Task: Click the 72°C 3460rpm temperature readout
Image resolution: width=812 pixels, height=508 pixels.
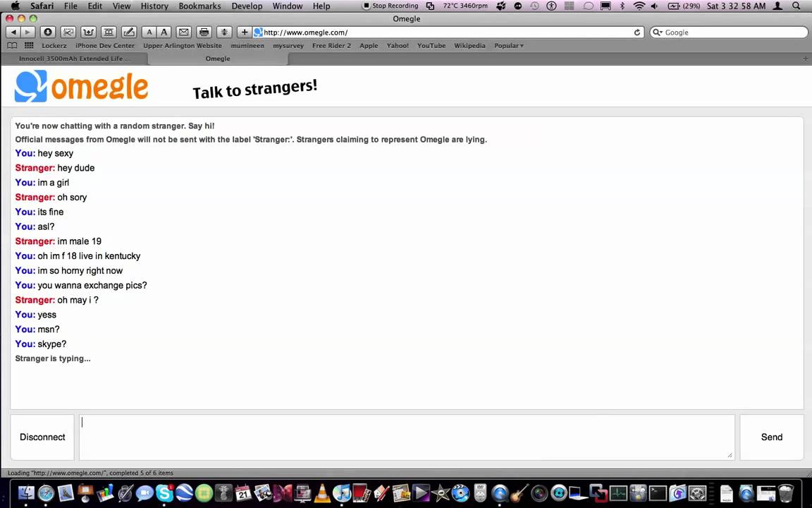Action: click(465, 6)
